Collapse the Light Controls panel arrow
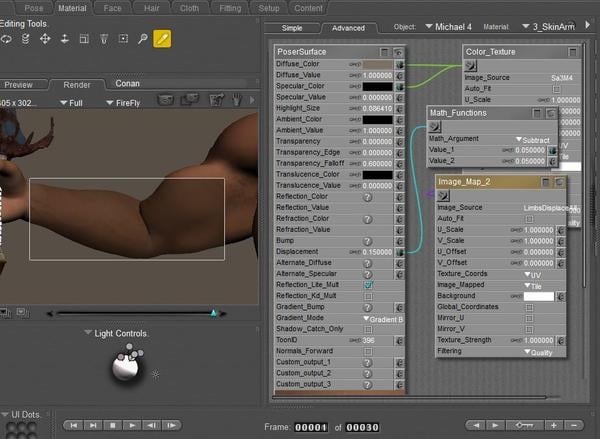The image size is (600, 439). click(88, 332)
